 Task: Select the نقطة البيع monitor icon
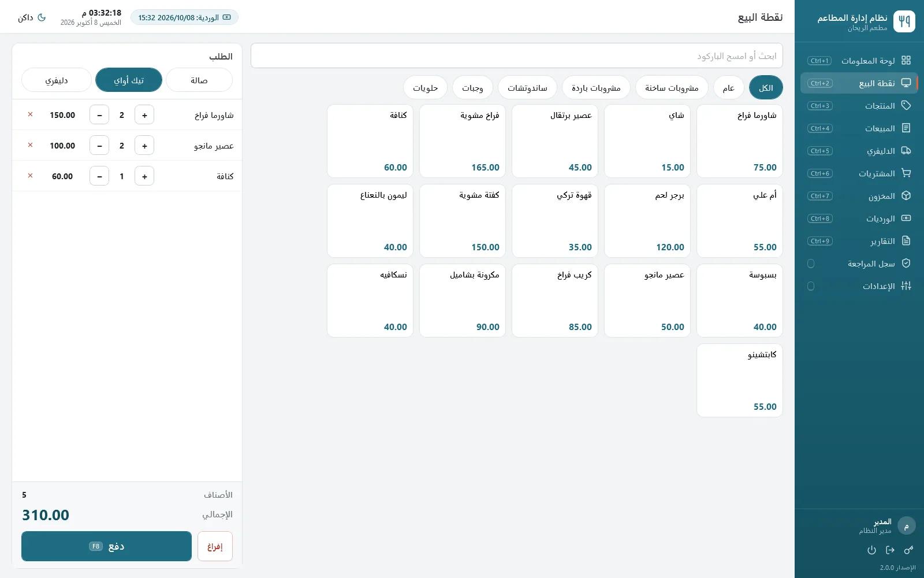point(906,83)
